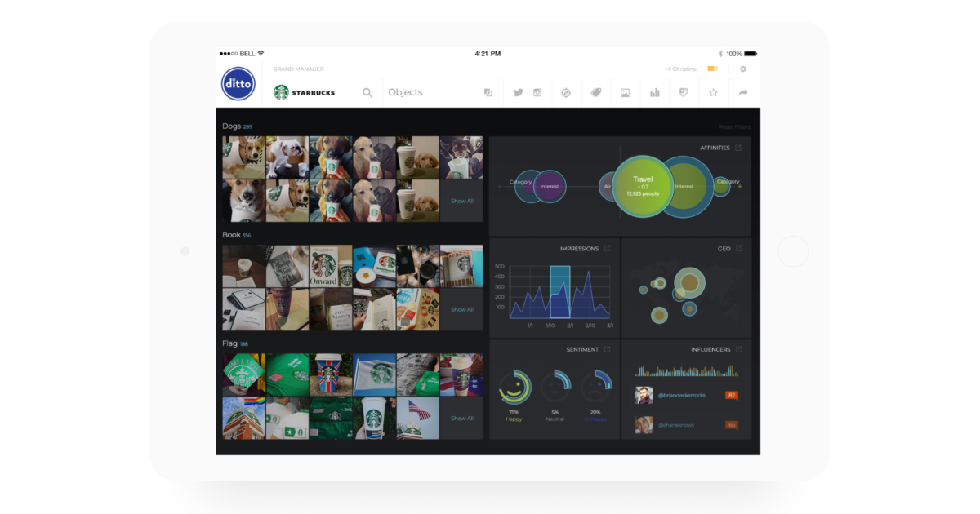This screenshot has width=980, height=514.
Task: Open the Objects dropdown
Action: (x=406, y=92)
